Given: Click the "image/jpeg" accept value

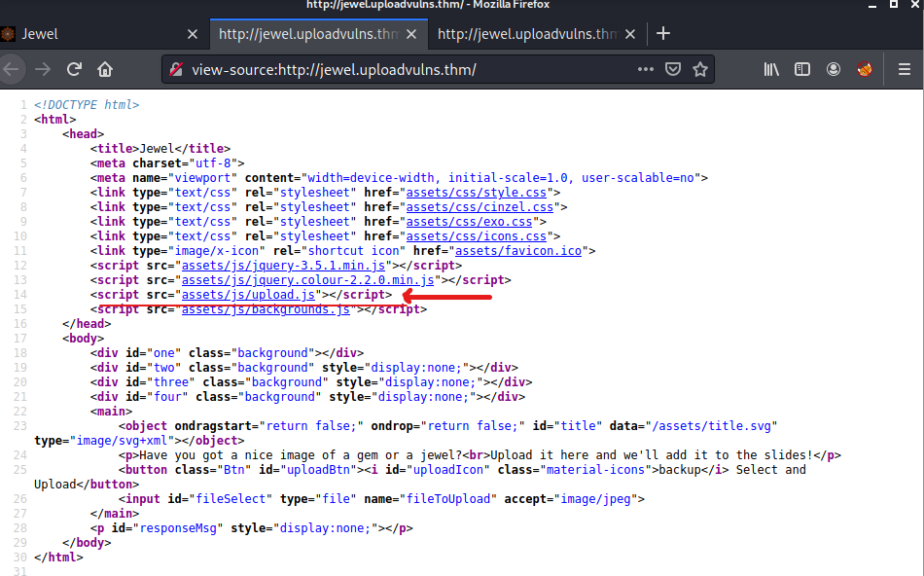Looking at the screenshot, I should click(x=595, y=499).
